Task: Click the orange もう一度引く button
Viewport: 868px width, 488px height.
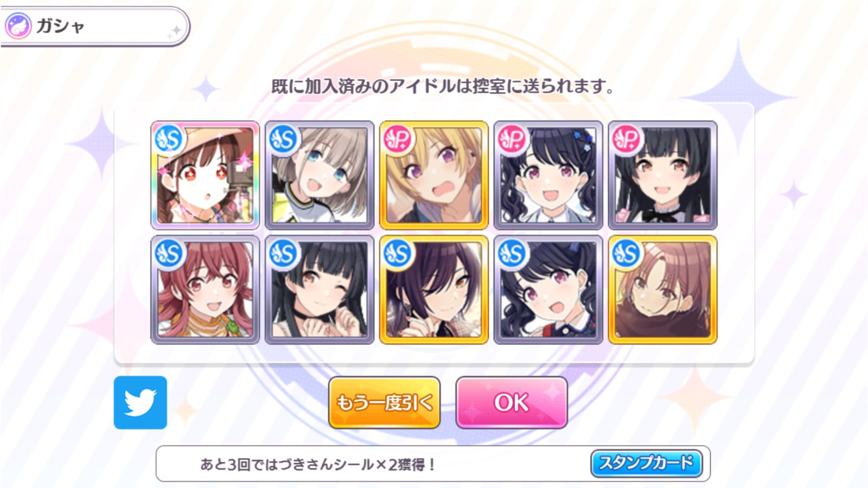Action: pos(384,402)
